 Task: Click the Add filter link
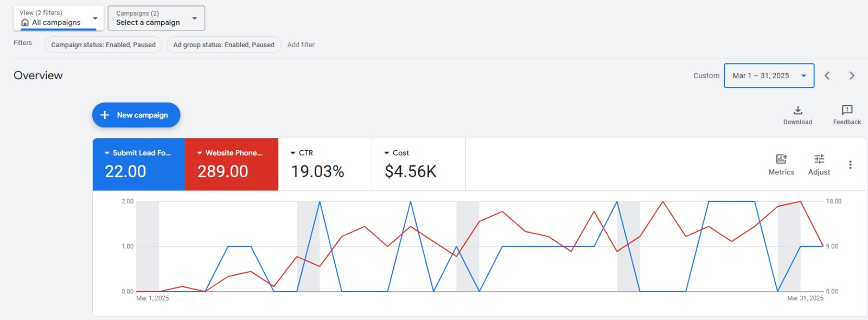pos(301,45)
